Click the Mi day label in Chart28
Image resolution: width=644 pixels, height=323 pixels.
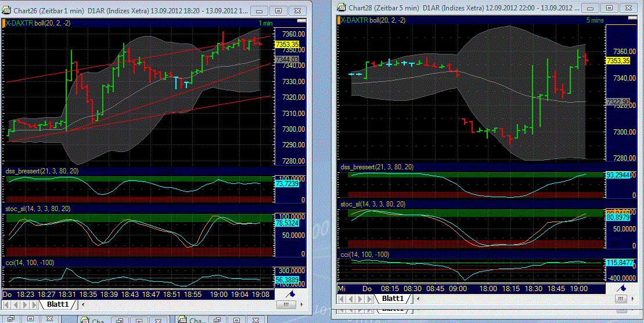(342, 288)
